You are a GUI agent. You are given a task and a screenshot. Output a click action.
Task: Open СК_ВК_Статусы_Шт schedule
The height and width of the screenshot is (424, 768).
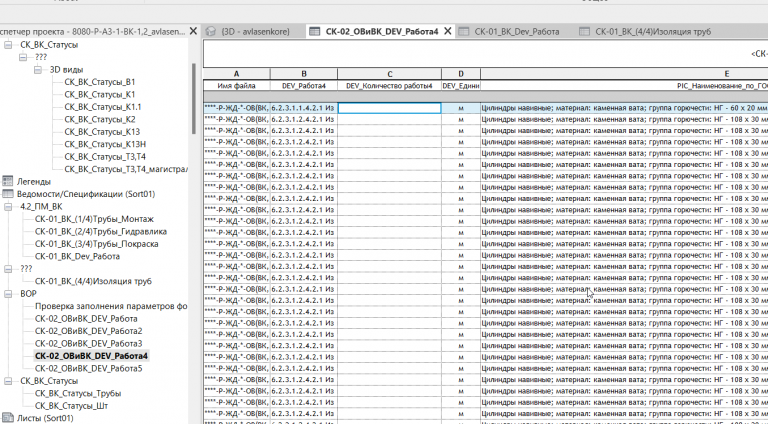[72, 406]
